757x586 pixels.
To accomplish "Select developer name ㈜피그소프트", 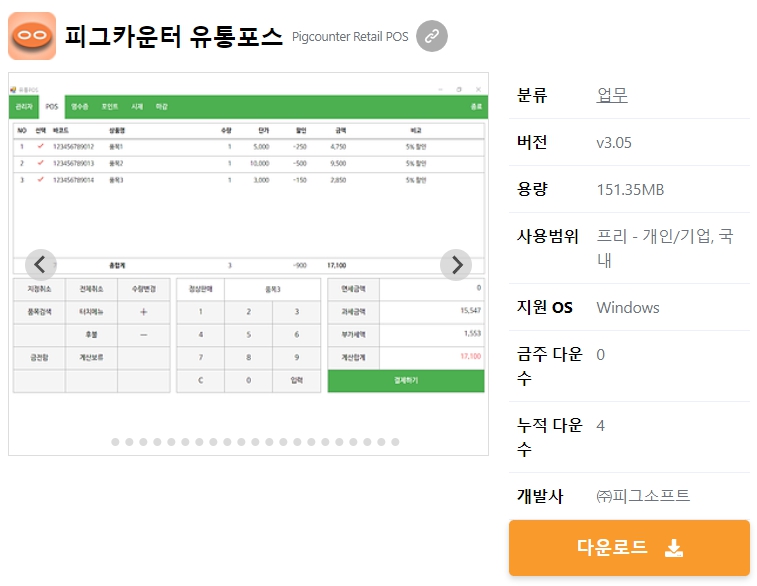I will (x=643, y=496).
